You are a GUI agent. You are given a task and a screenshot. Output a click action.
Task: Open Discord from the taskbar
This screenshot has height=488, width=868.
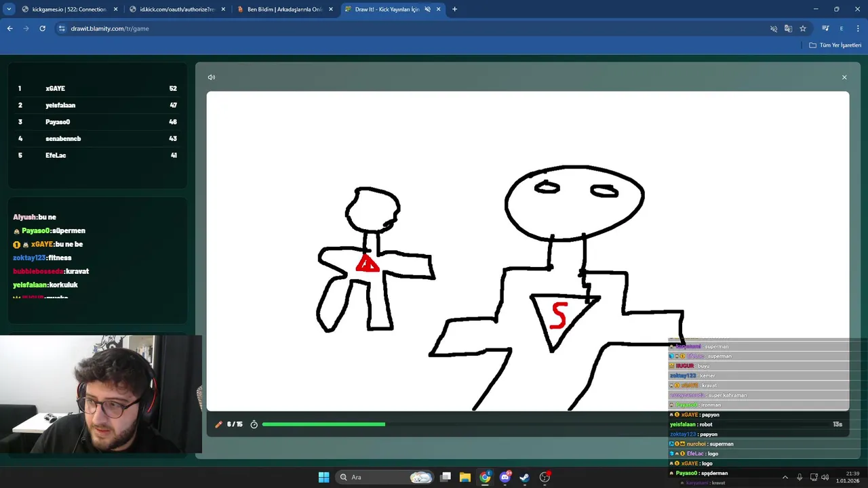coord(505,477)
